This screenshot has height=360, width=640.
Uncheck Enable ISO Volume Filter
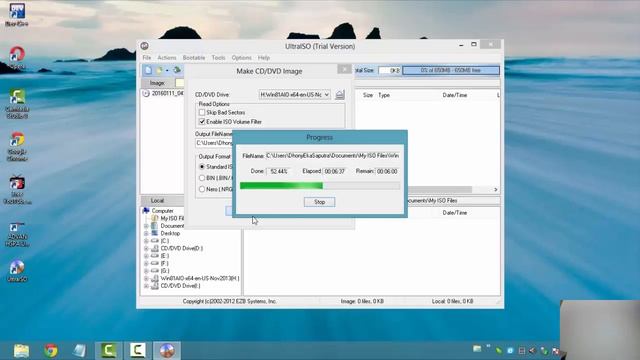pyautogui.click(x=202, y=122)
